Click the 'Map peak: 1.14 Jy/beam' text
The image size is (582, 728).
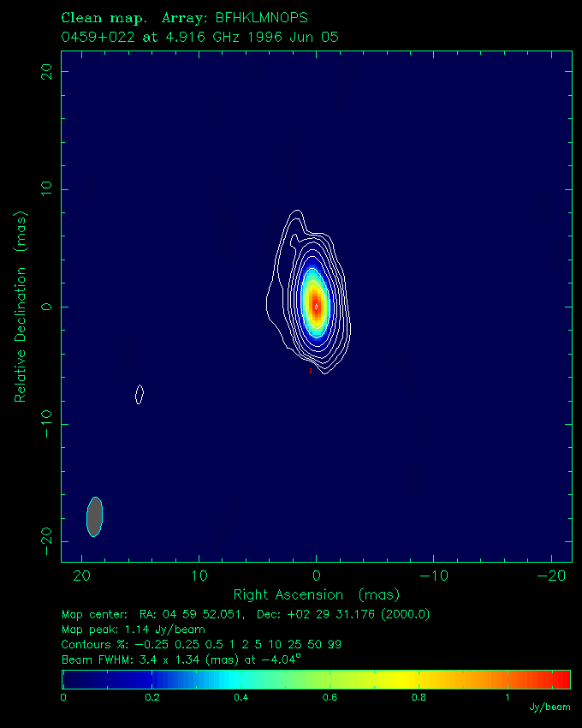click(133, 630)
